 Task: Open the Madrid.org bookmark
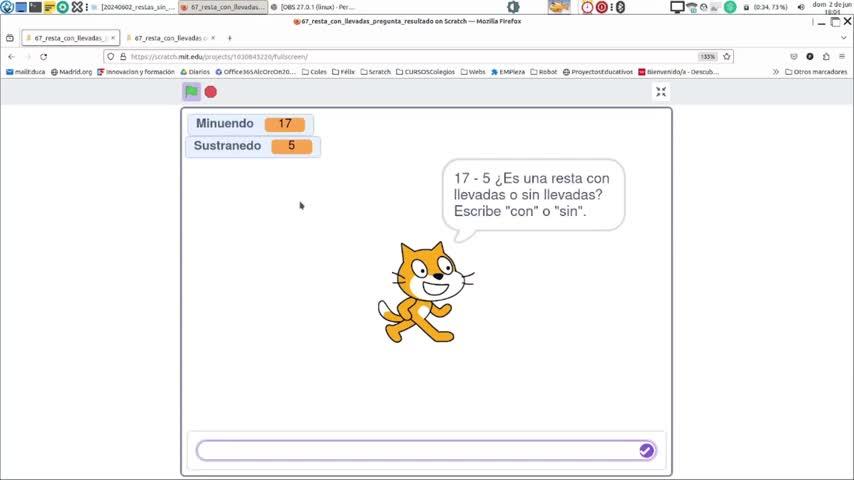tap(71, 72)
